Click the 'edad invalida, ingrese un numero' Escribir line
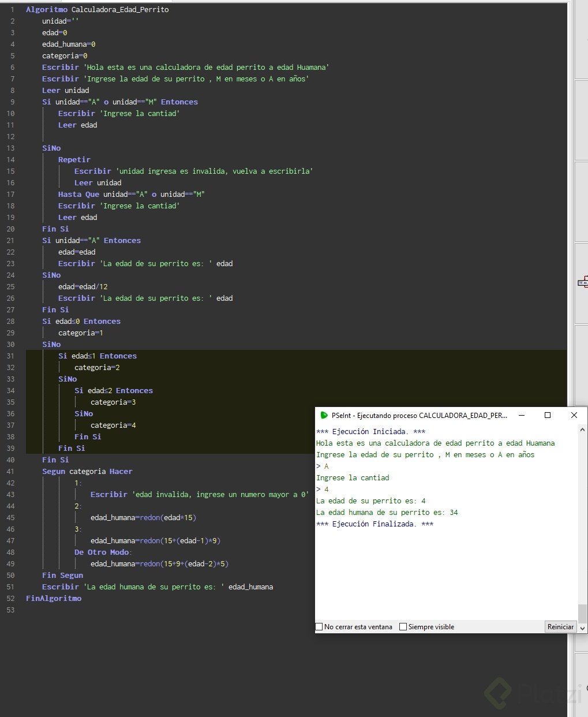This screenshot has width=588, height=717. pos(200,494)
